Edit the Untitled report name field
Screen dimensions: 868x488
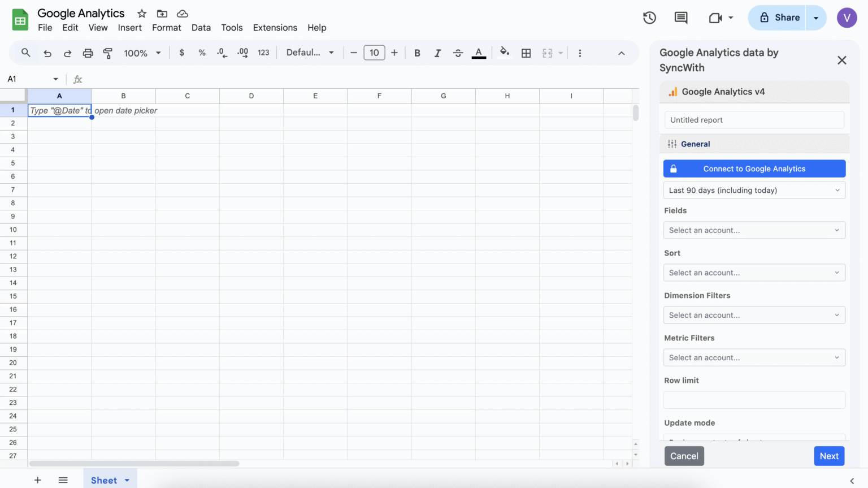(x=754, y=120)
